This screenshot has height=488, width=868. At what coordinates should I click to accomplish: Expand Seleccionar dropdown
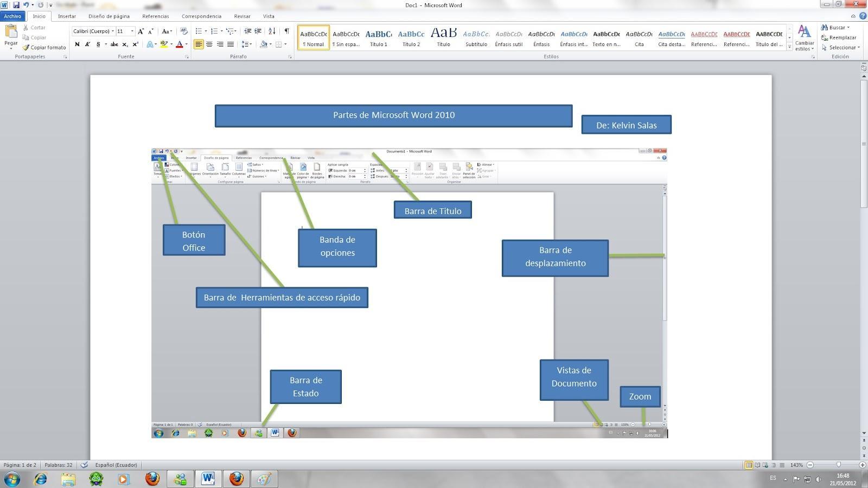[859, 47]
